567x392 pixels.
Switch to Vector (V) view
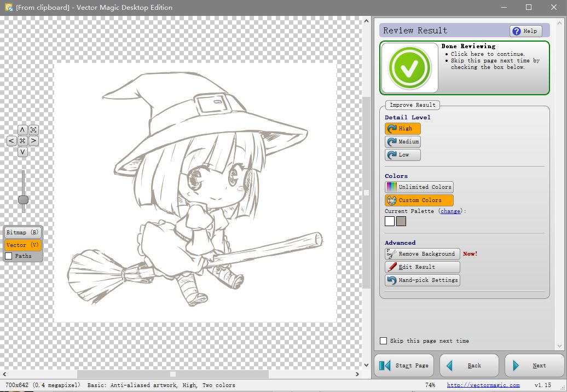click(22, 245)
